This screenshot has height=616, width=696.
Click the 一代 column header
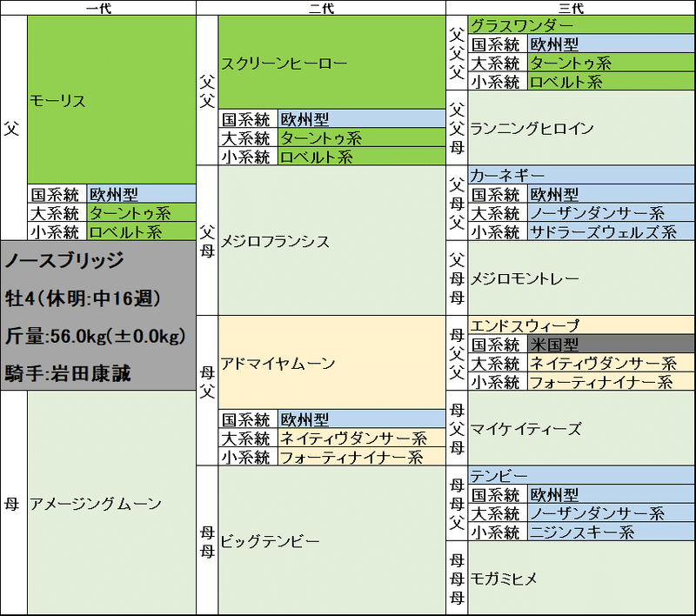(98, 8)
